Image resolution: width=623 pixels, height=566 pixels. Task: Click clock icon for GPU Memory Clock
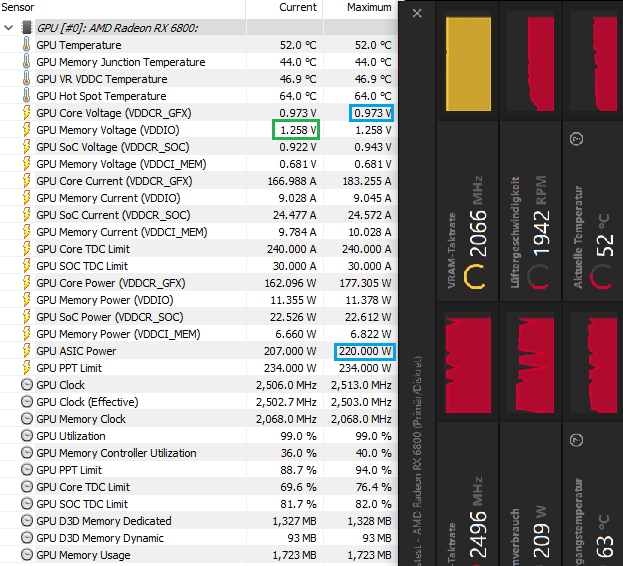click(27, 419)
